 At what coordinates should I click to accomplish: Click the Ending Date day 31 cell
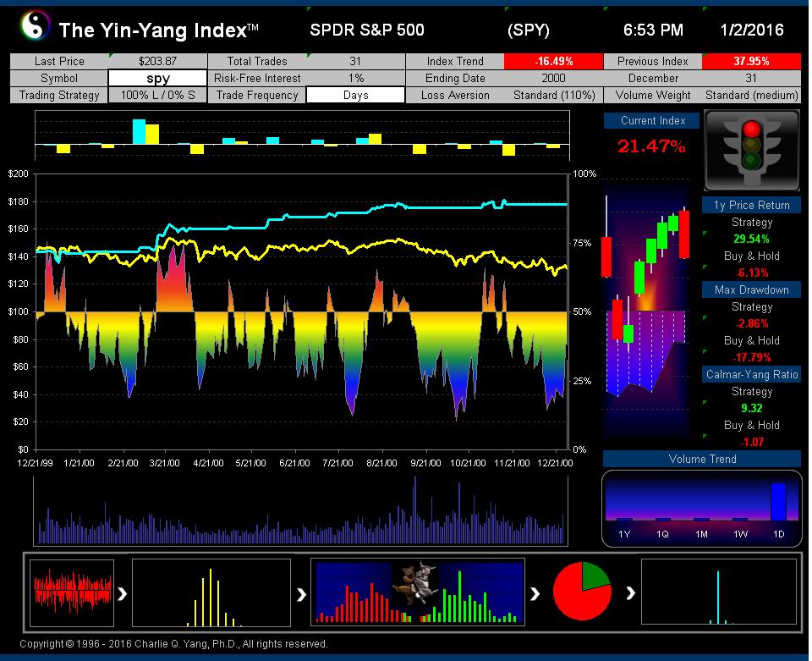(751, 78)
